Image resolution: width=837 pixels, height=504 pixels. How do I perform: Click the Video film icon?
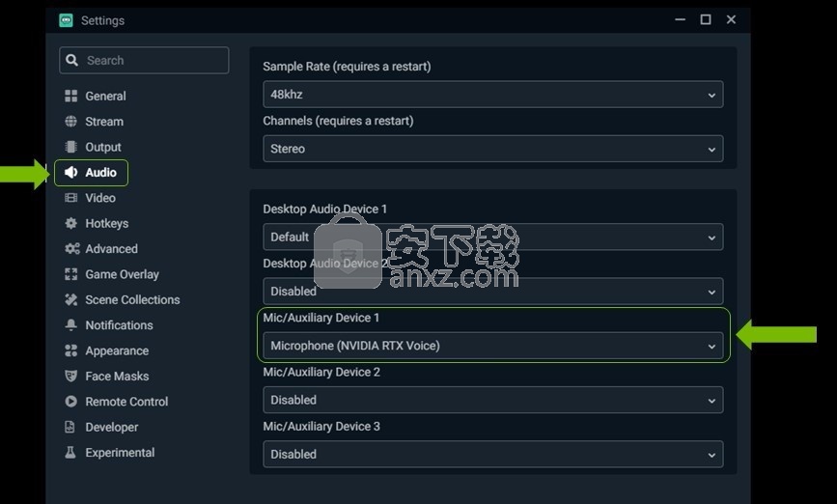tap(71, 198)
